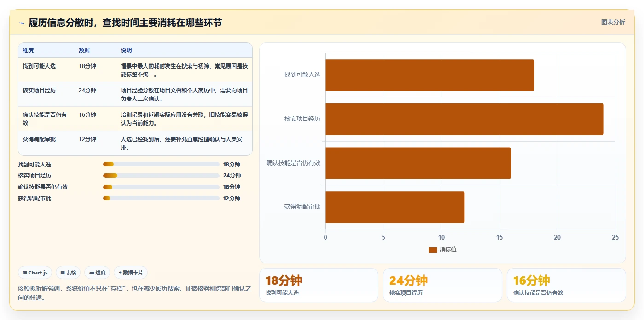Open the 18分钟 找到可能人选 data card
This screenshot has width=644, height=320.
pos(319,285)
